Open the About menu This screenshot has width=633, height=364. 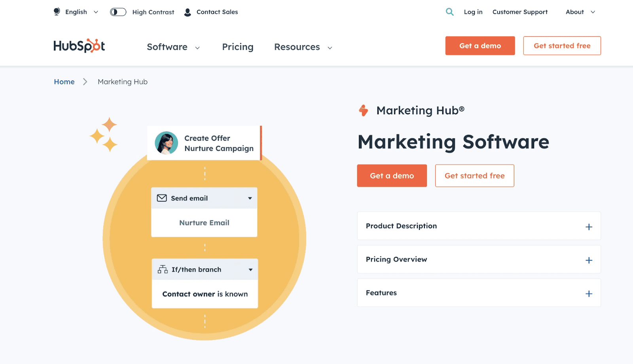(x=575, y=12)
